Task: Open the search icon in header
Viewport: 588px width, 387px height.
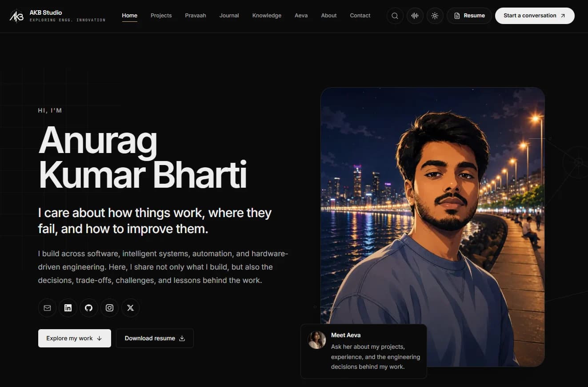Action: (x=395, y=16)
